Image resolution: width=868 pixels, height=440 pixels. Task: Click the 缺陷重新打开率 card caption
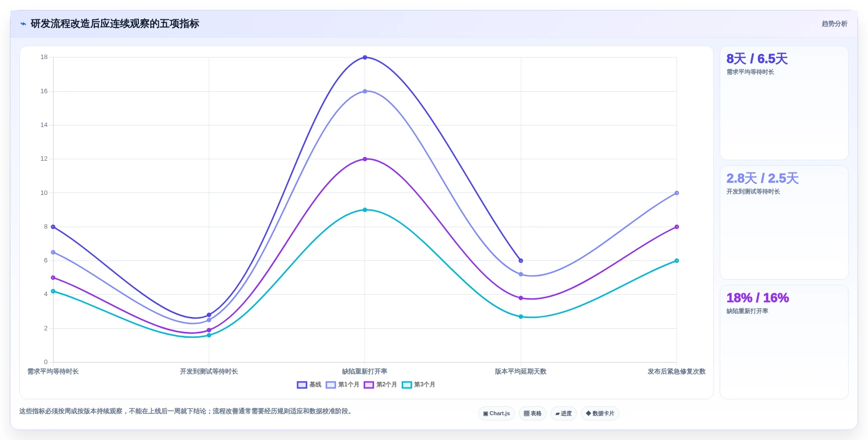pos(747,311)
